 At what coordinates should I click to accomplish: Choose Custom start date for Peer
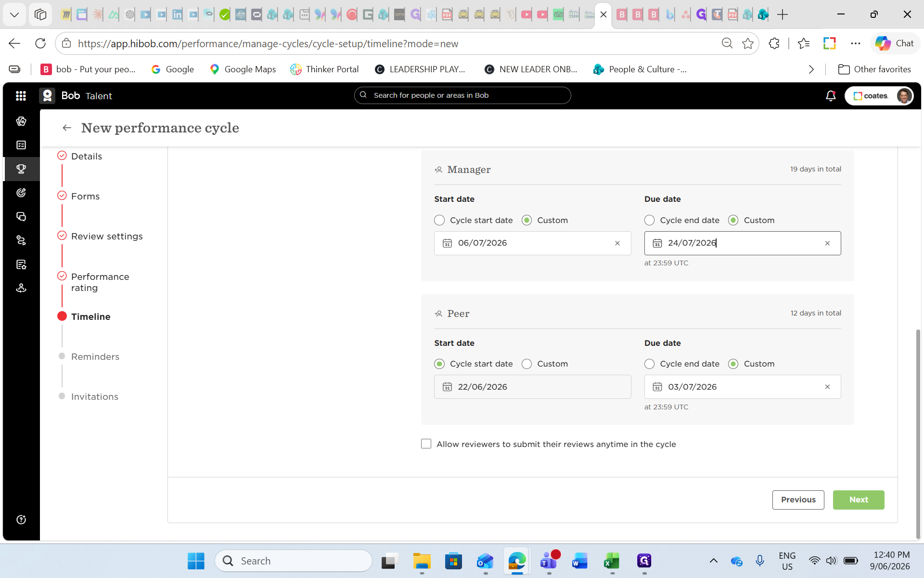[527, 364]
